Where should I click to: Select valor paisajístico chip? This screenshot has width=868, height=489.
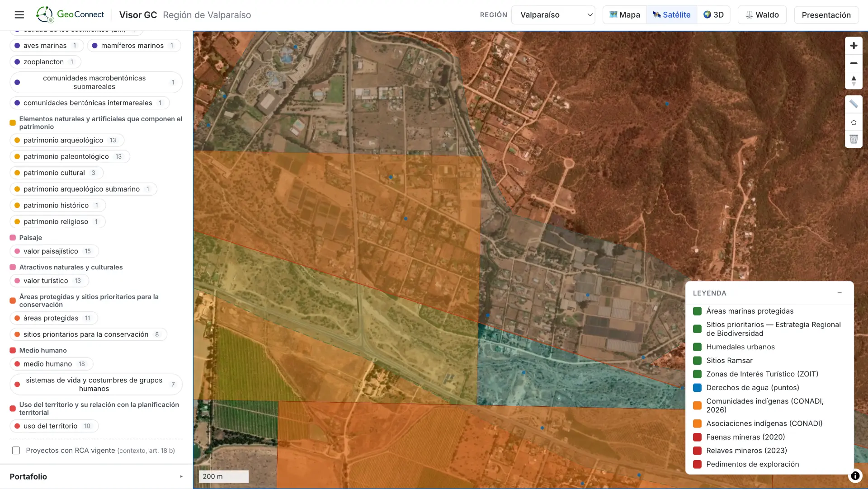54,251
